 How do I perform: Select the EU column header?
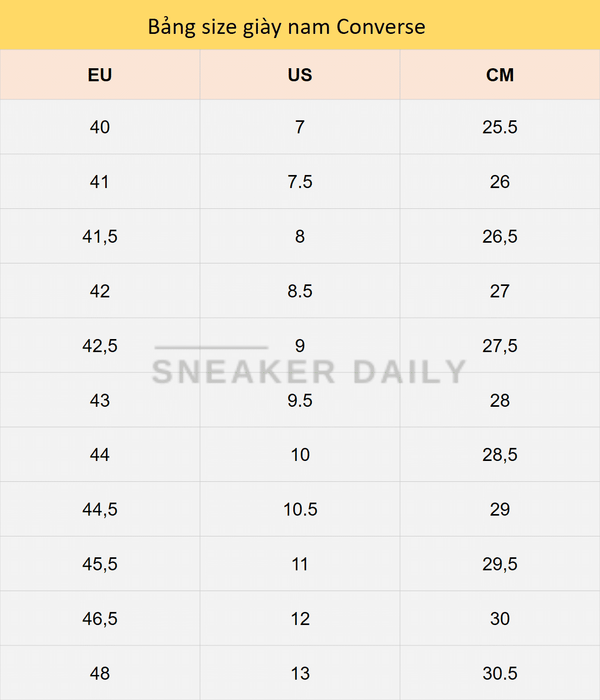100,75
